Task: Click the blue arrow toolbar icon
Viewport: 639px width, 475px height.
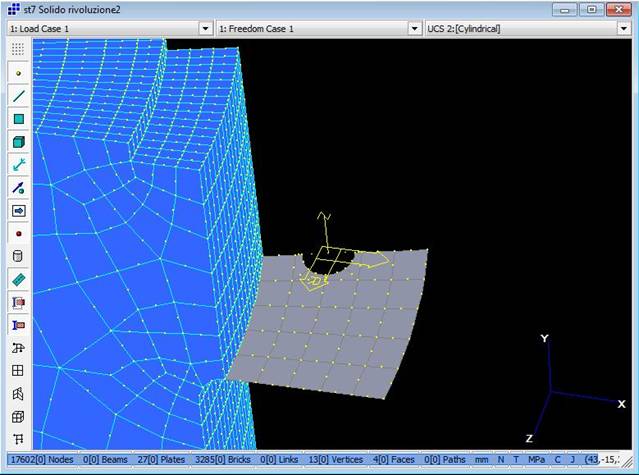Action: tap(18, 211)
